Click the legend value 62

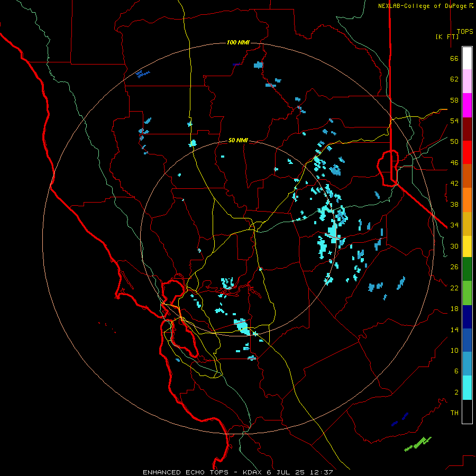[454, 79]
